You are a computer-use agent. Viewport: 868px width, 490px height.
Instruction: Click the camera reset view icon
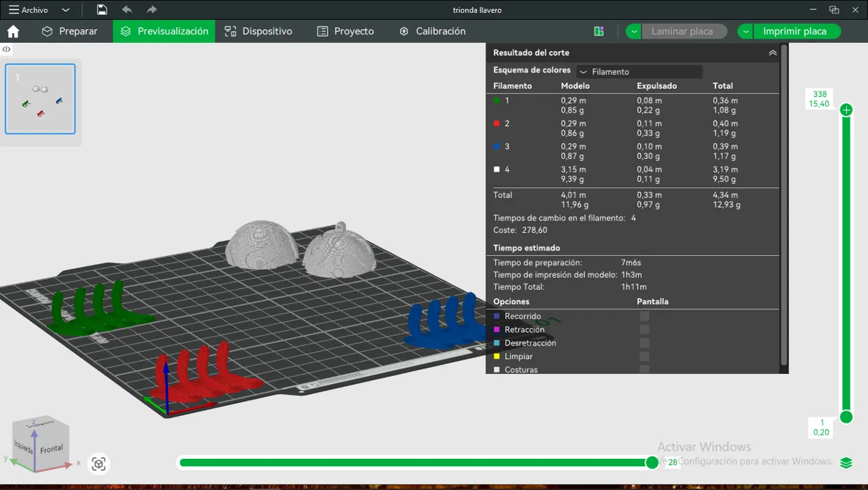[x=99, y=464]
